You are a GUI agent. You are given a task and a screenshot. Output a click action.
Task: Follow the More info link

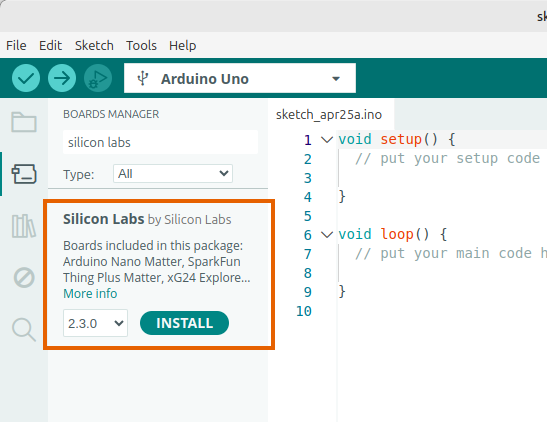(x=90, y=294)
